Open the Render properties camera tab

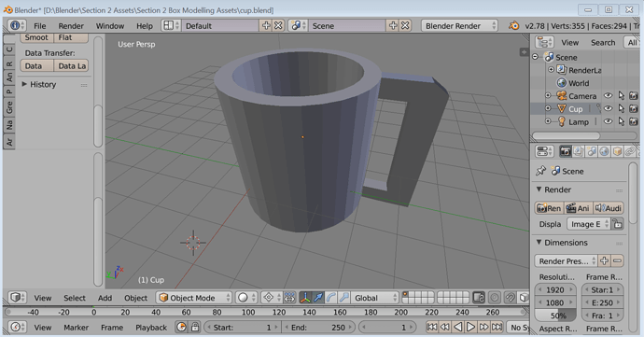click(x=566, y=151)
